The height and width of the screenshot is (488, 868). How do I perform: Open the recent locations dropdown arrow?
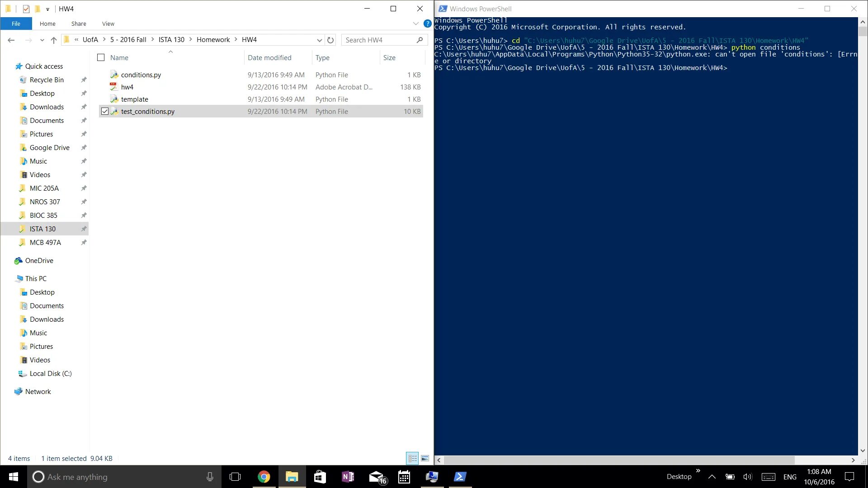click(x=42, y=40)
